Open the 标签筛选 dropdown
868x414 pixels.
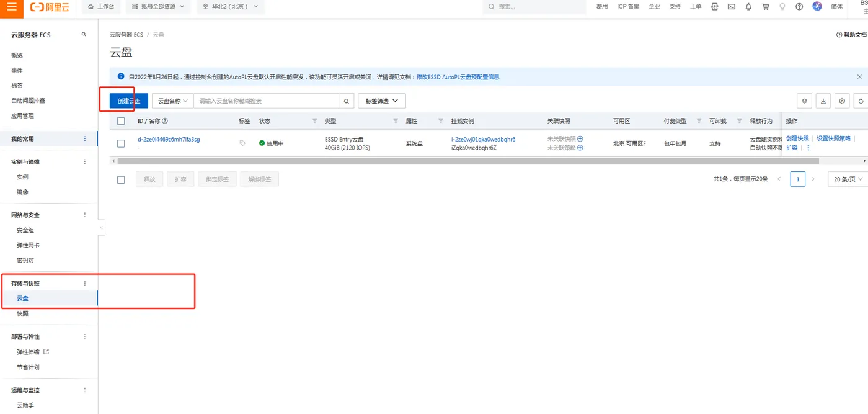click(382, 101)
